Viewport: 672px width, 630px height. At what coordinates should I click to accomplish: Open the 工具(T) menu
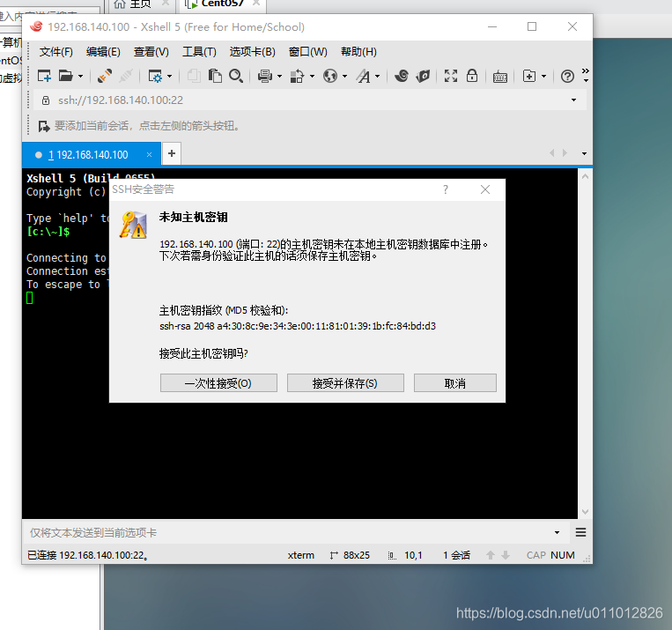click(x=199, y=52)
